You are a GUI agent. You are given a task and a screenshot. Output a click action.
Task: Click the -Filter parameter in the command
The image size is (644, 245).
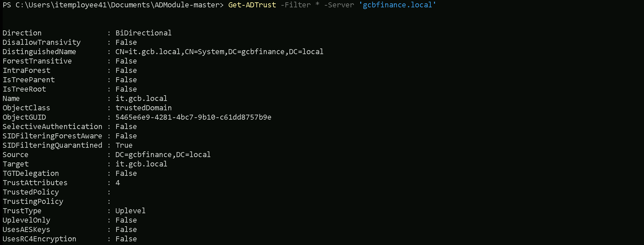[295, 5]
